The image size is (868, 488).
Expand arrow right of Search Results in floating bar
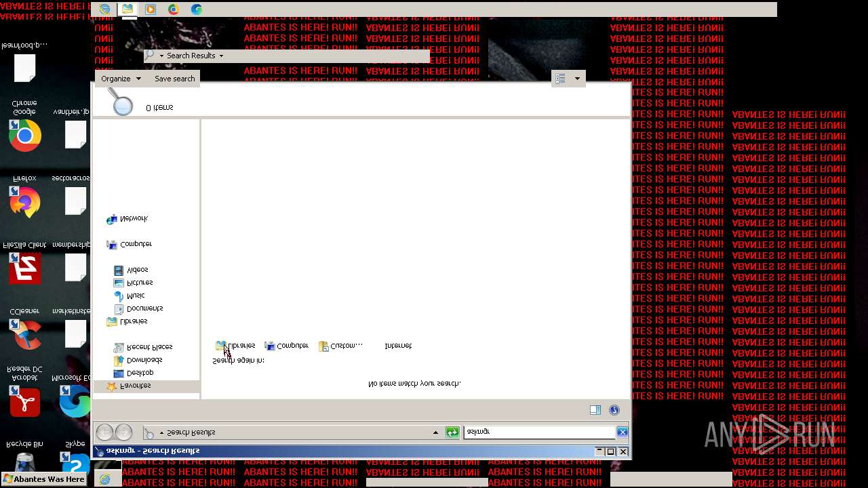coord(221,56)
